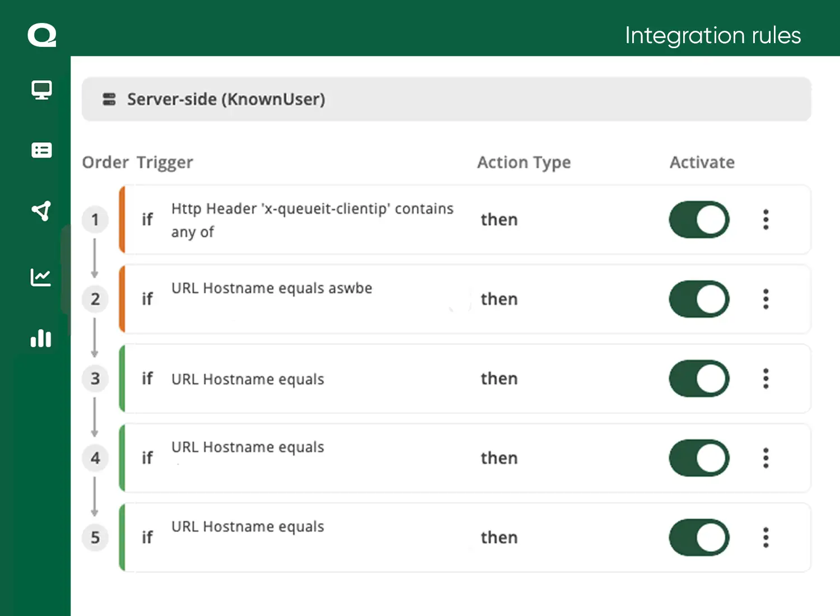Screen dimensions: 840x616
Task: Turn off the toggle for aswbe hostname rule
Action: 699,299
